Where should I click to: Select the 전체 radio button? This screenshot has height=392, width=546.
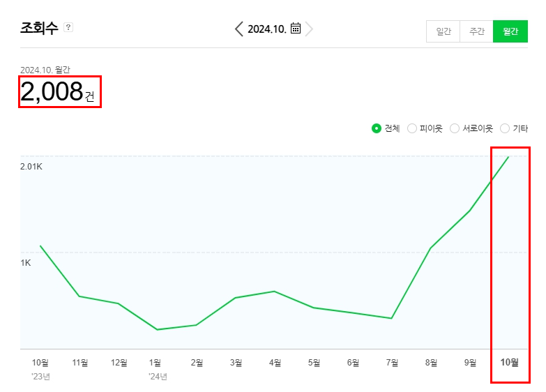377,128
